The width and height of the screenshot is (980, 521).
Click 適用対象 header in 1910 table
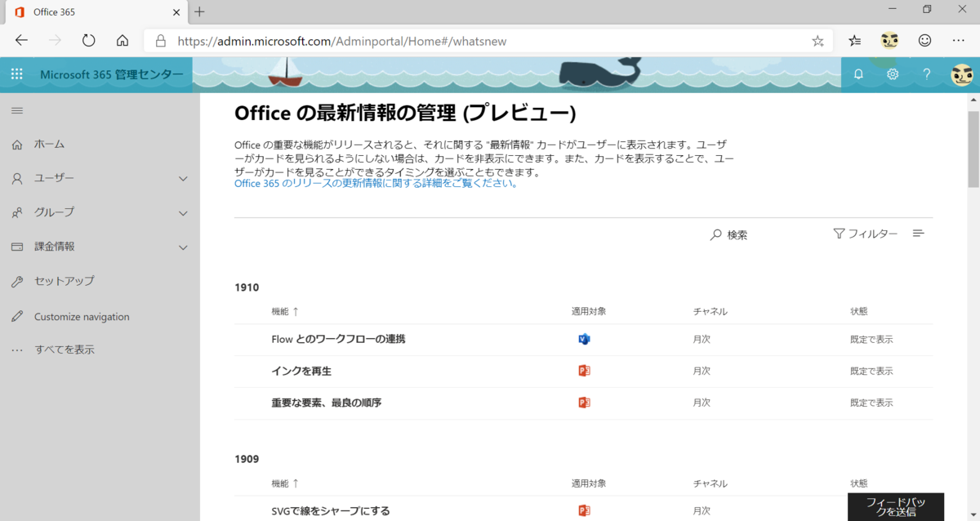point(589,311)
